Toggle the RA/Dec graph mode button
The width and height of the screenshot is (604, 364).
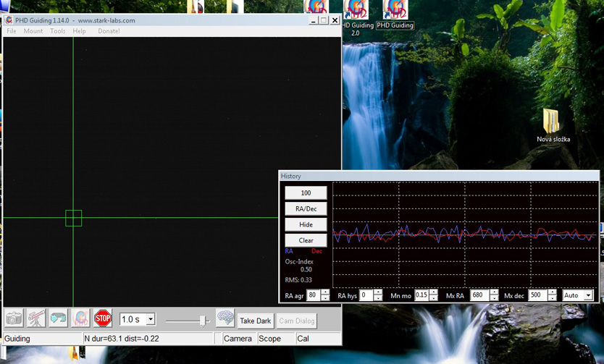[x=306, y=208]
